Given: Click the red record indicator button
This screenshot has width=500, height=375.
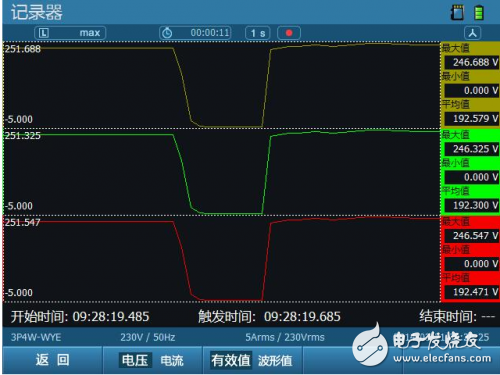Looking at the screenshot, I should point(289,33).
